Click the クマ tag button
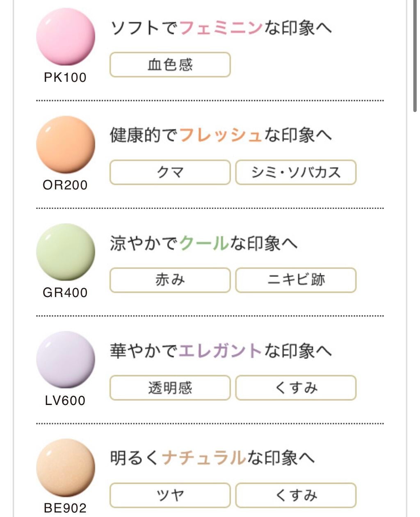420x517 pixels. click(170, 172)
